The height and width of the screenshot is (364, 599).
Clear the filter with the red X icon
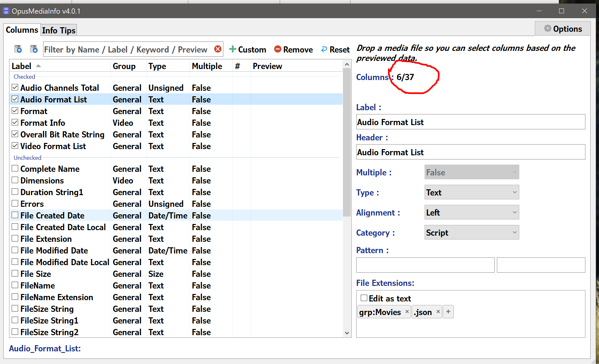218,49
